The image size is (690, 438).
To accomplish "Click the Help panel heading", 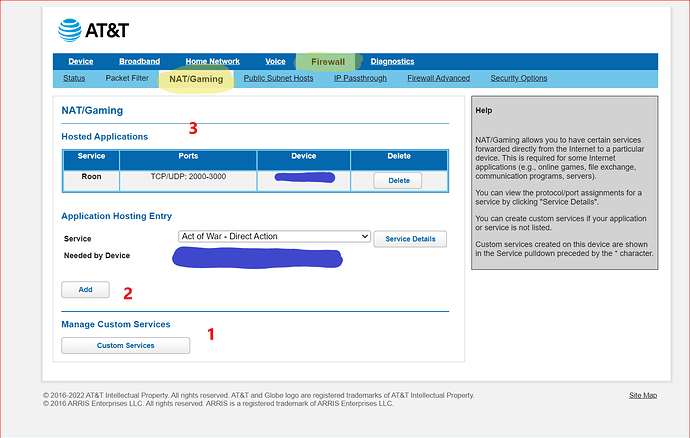I will point(484,110).
